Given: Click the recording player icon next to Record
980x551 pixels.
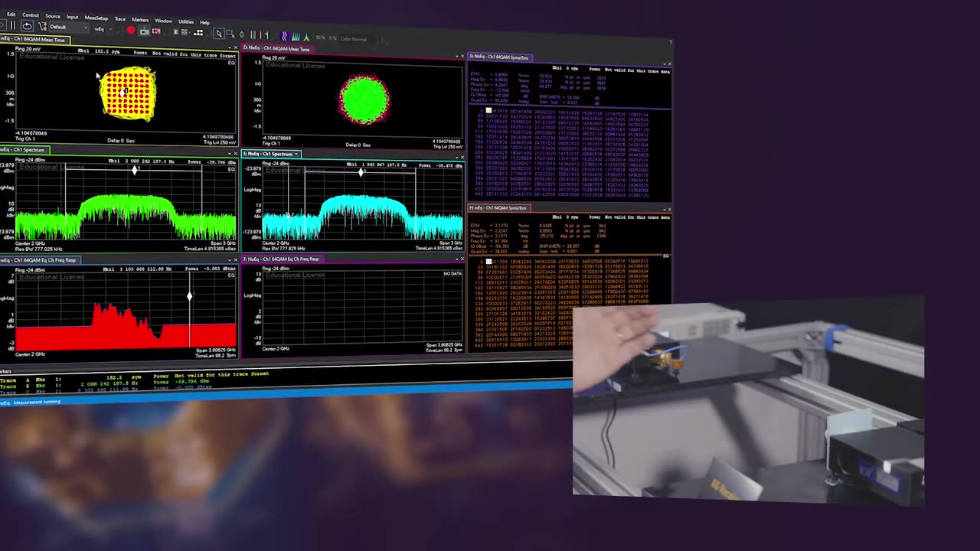Looking at the screenshot, I should (x=145, y=31).
